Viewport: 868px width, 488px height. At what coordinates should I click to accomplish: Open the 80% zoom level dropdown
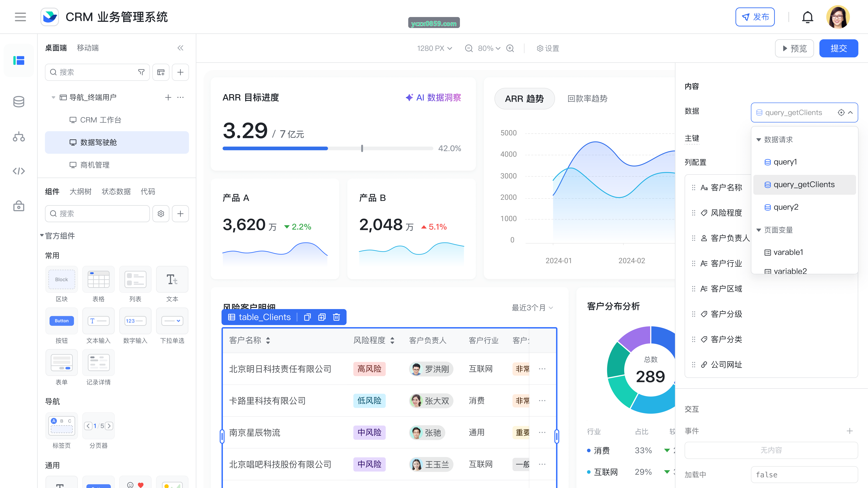coord(489,48)
